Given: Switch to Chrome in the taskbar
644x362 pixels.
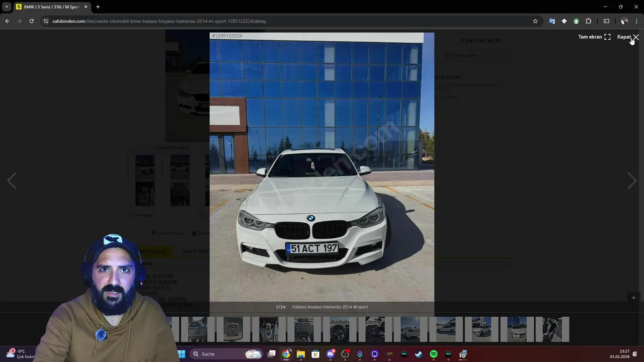Looking at the screenshot, I should (286, 354).
